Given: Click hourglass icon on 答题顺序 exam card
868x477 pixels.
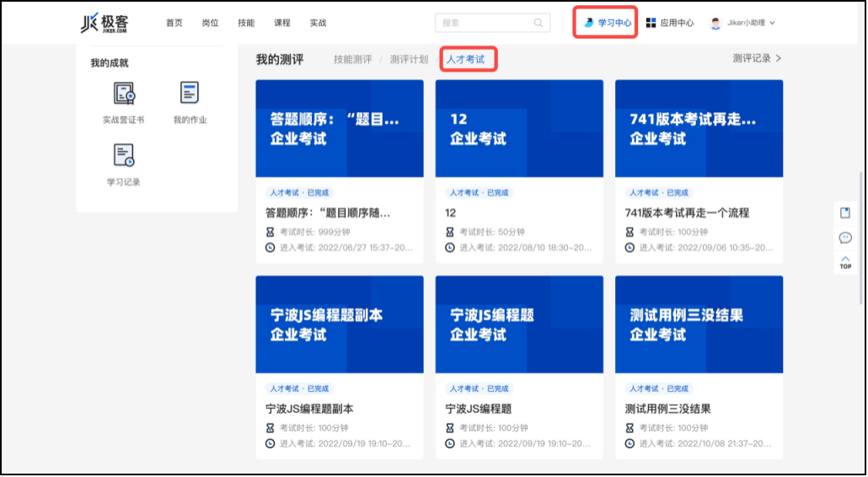Looking at the screenshot, I should 271,232.
